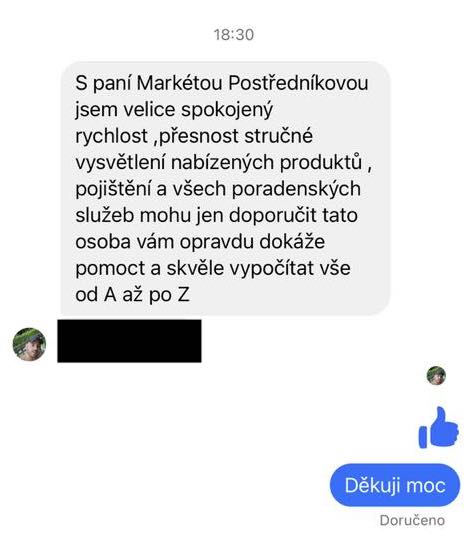Click the words 'rychlost ,přesnost stručné'

point(194,136)
